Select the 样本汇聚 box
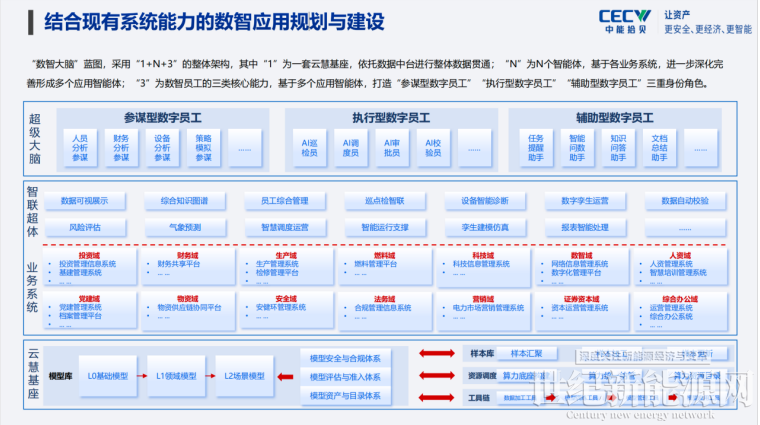Viewport: 760px width, 425px height. coord(527,354)
